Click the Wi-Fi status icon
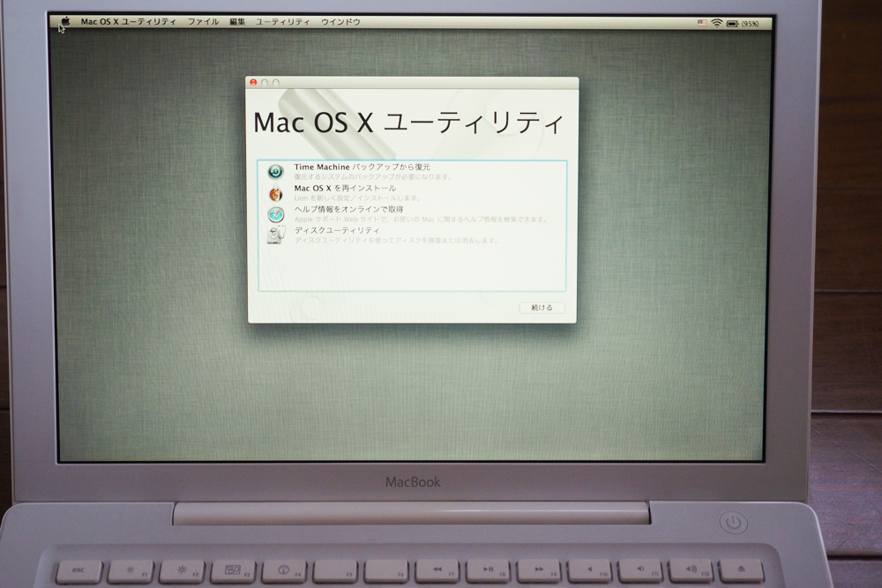Screen dimensions: 882x588 pos(716,23)
